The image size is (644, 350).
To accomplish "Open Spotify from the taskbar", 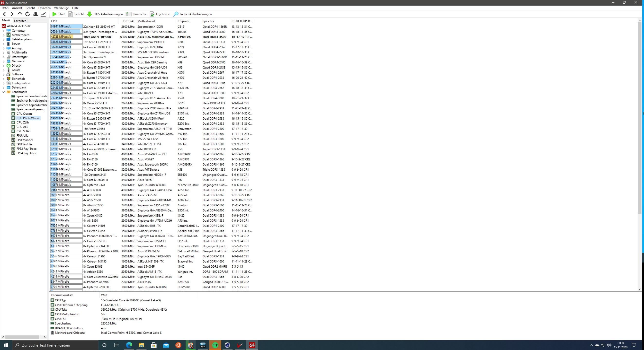I will point(215,345).
